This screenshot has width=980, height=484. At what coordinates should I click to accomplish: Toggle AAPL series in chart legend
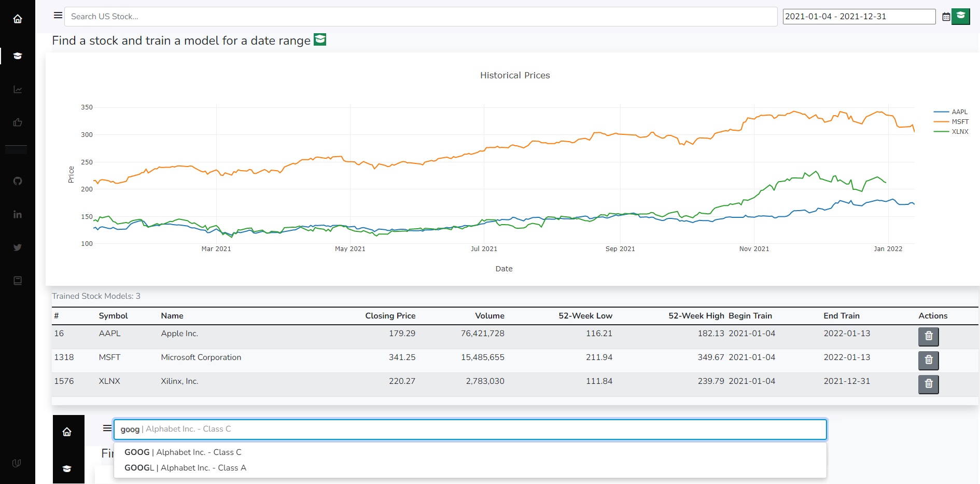coord(951,112)
